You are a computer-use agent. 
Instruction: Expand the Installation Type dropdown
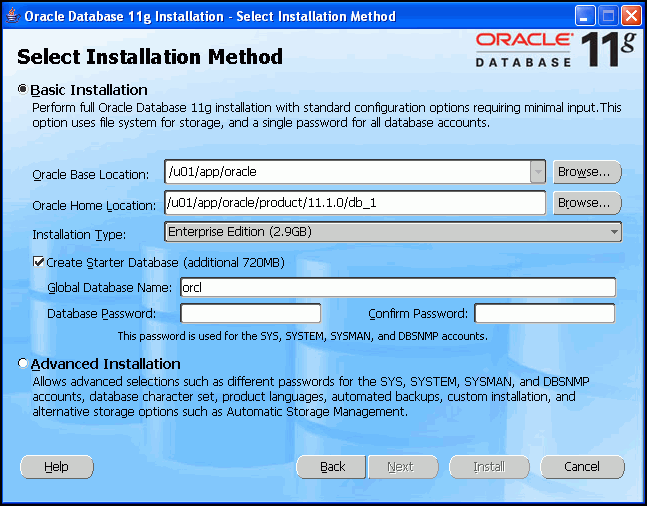coord(612,232)
